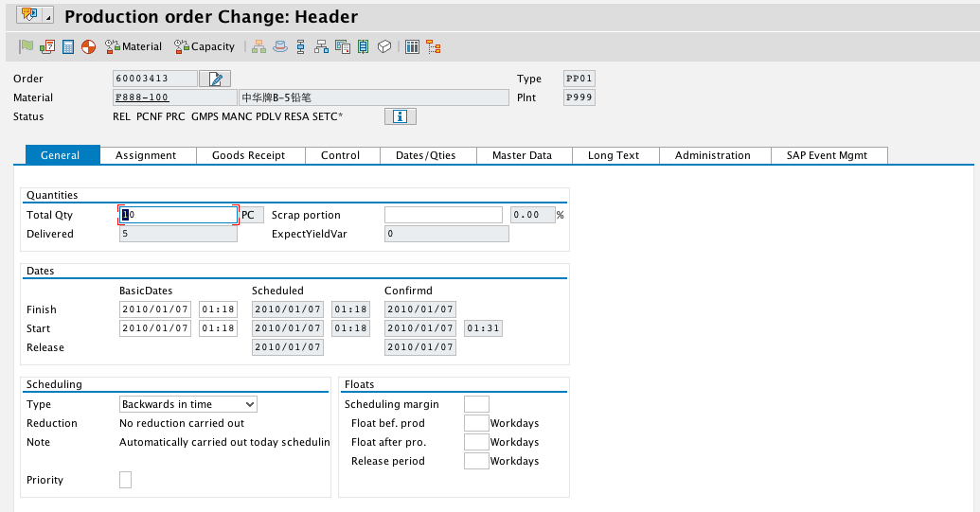Click the PC unit field
The height and width of the screenshot is (512, 980).
(x=251, y=215)
